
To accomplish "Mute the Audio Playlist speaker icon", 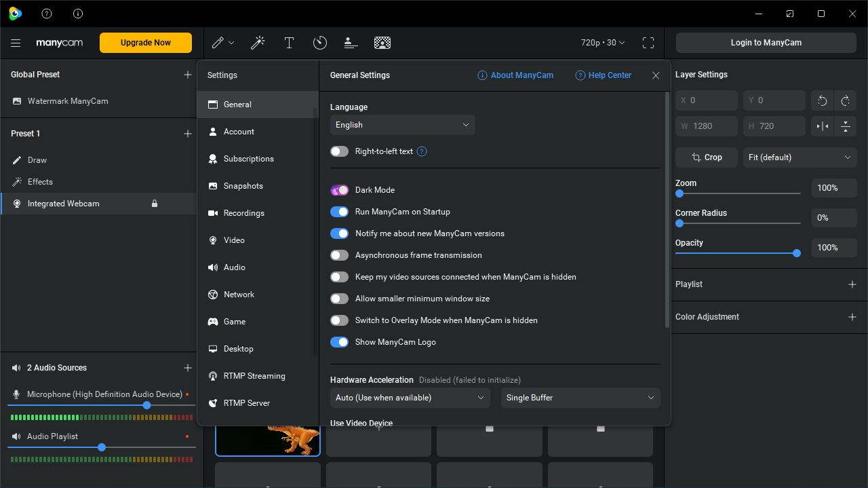I will pyautogui.click(x=17, y=436).
